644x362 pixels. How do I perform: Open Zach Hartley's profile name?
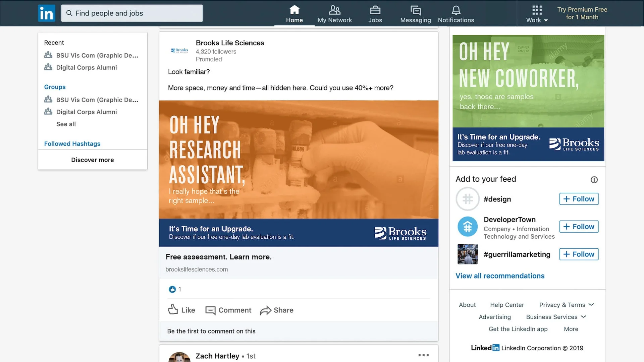(x=217, y=356)
